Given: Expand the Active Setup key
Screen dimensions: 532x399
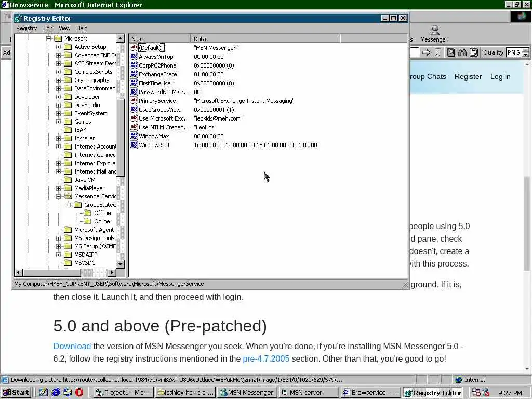Looking at the screenshot, I should 58,47.
